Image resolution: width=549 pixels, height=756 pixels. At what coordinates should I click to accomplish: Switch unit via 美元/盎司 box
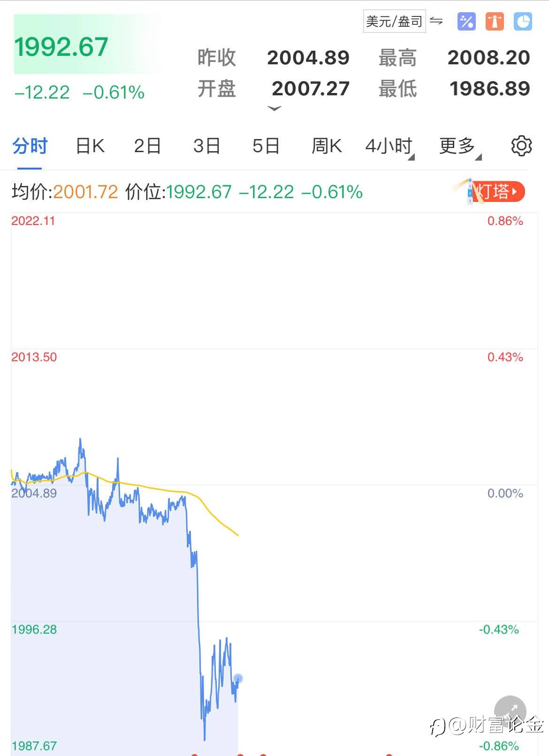click(394, 22)
